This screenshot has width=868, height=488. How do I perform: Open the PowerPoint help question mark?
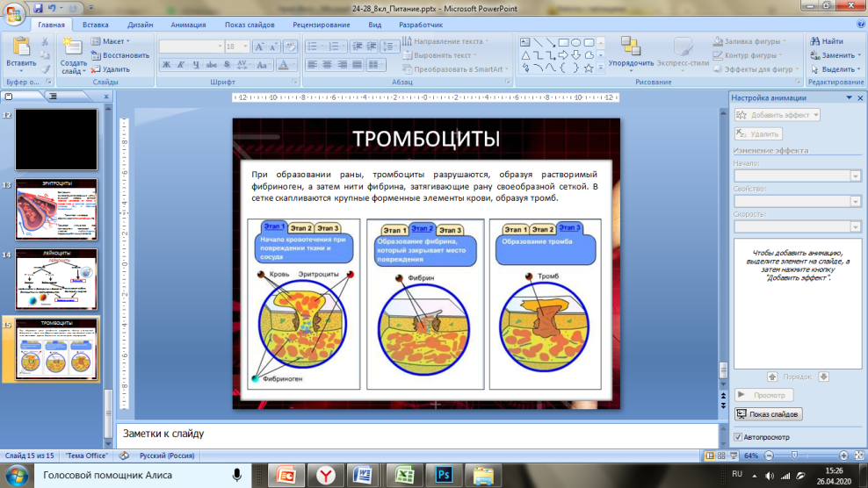point(858,25)
